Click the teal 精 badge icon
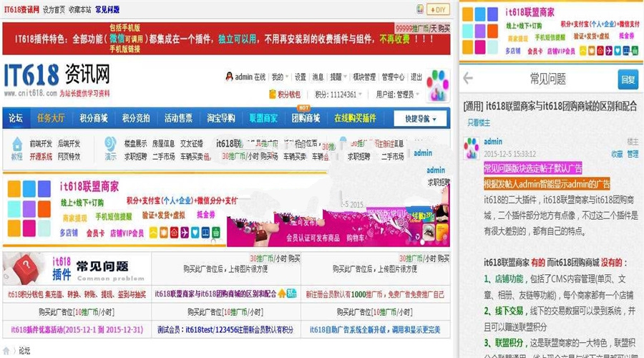The image size is (644, 358). point(292,294)
